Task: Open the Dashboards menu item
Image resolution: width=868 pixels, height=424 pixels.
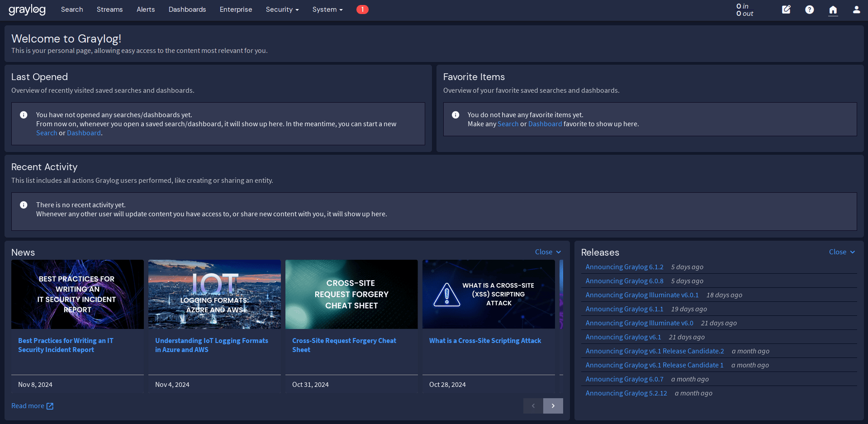Action: click(x=187, y=10)
